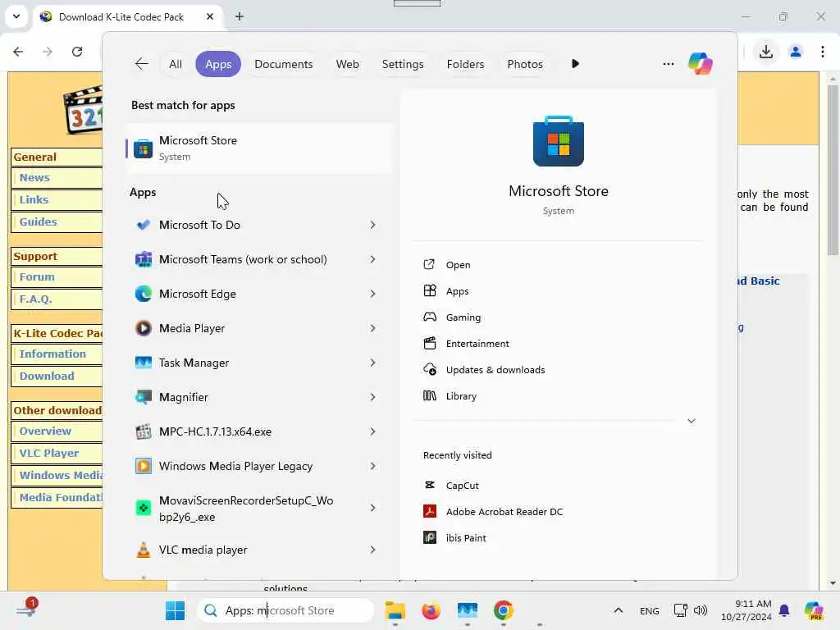Open Chrome three-dot menu
Viewport: 840px width, 630px height.
822,52
